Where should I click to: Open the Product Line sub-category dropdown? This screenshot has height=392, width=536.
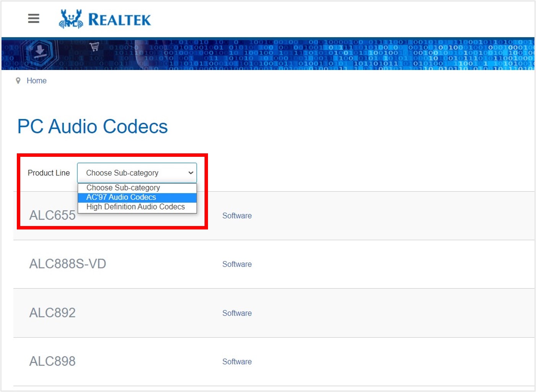pyautogui.click(x=137, y=173)
